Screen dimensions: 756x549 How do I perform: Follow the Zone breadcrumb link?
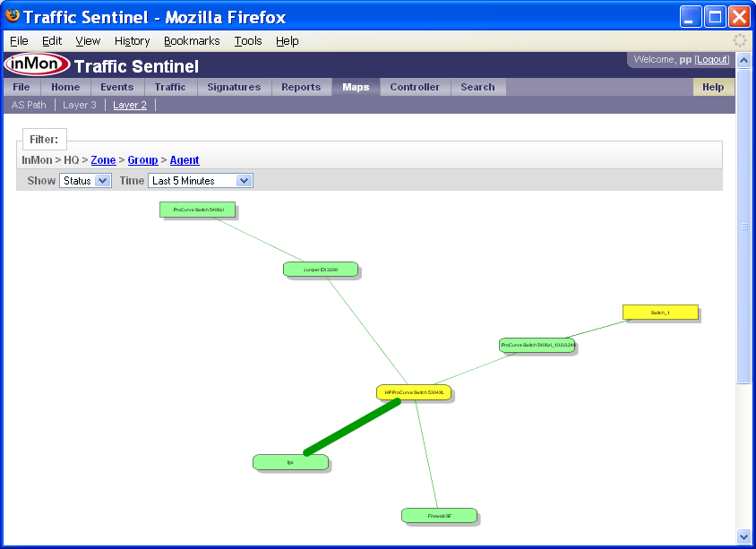[103, 160]
